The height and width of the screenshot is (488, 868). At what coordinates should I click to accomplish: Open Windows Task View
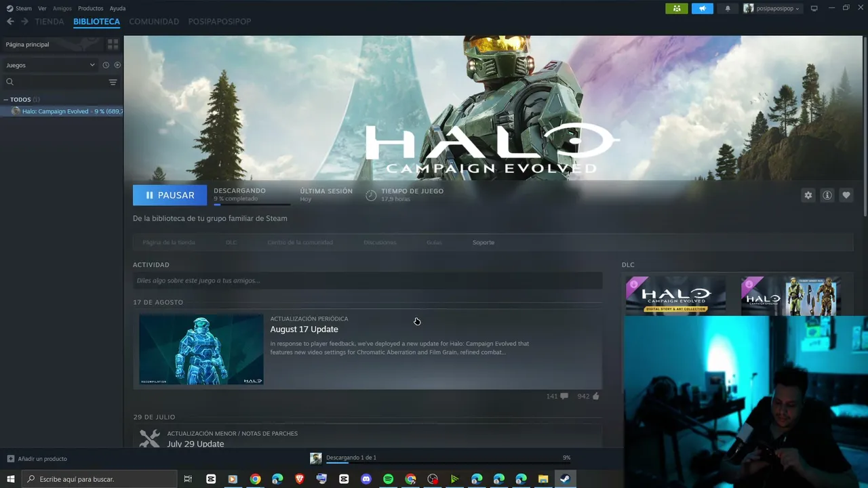pyautogui.click(x=188, y=479)
